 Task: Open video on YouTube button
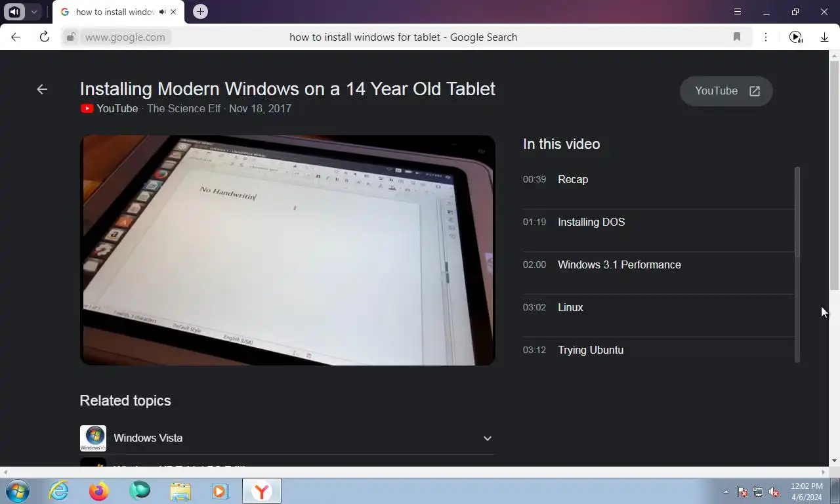[726, 91]
